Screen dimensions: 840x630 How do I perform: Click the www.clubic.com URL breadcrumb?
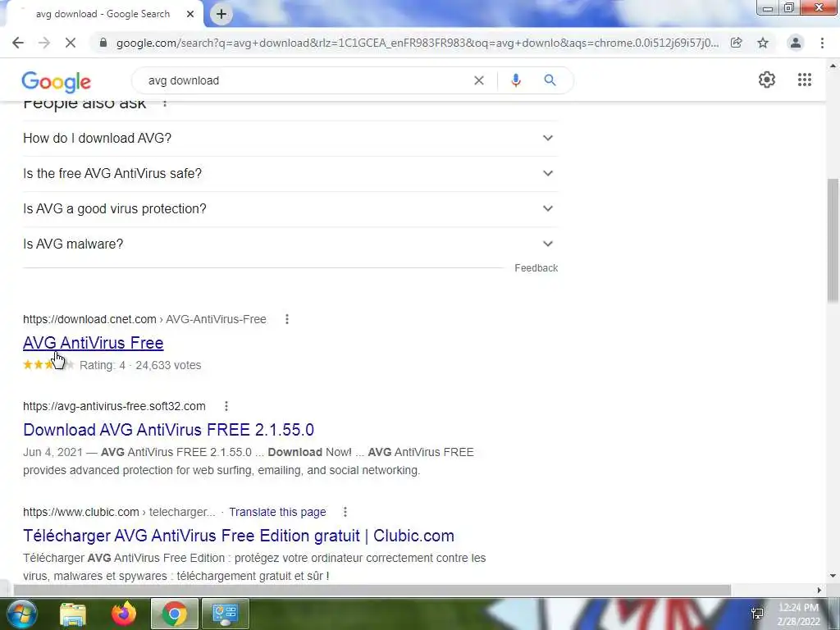click(x=119, y=512)
